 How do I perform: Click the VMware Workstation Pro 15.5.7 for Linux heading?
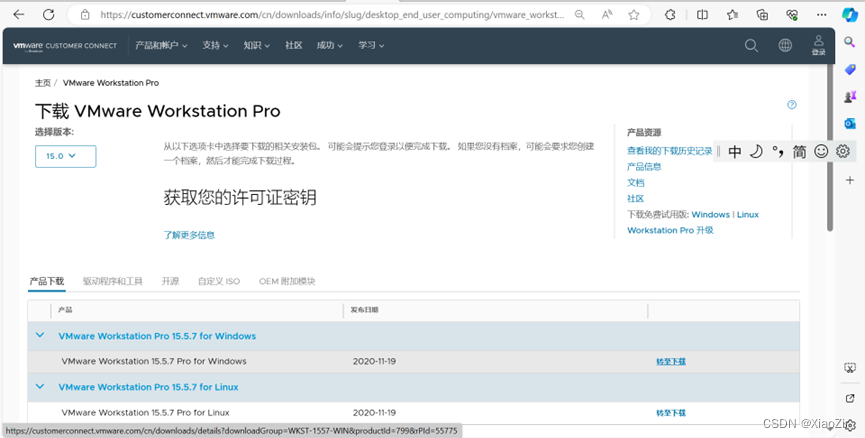(148, 387)
